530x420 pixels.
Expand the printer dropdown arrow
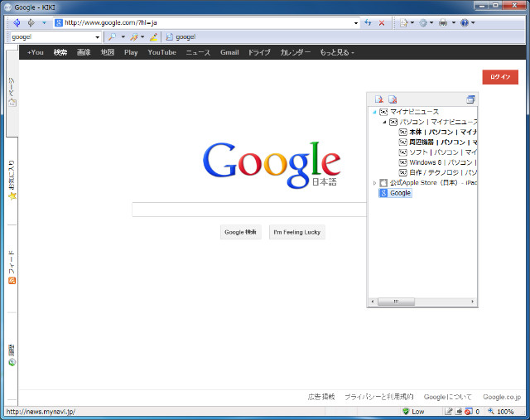[454, 22]
